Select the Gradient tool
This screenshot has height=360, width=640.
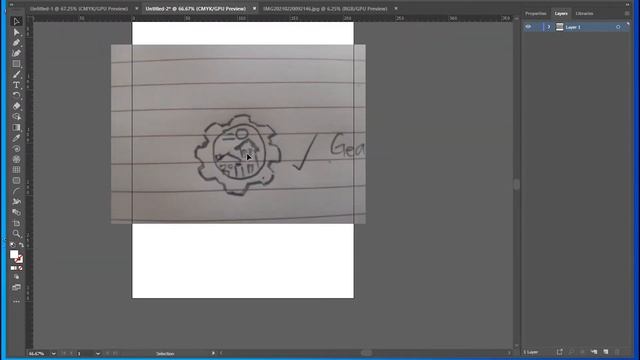pos(16,127)
